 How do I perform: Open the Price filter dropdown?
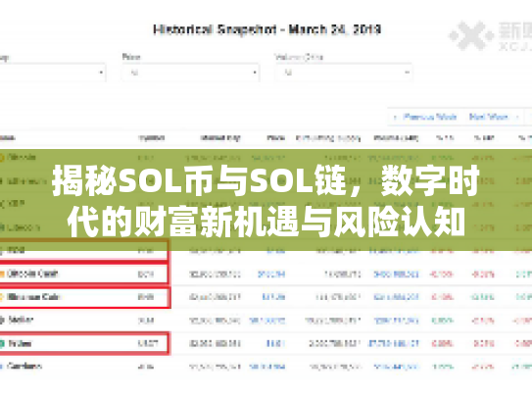click(x=191, y=73)
